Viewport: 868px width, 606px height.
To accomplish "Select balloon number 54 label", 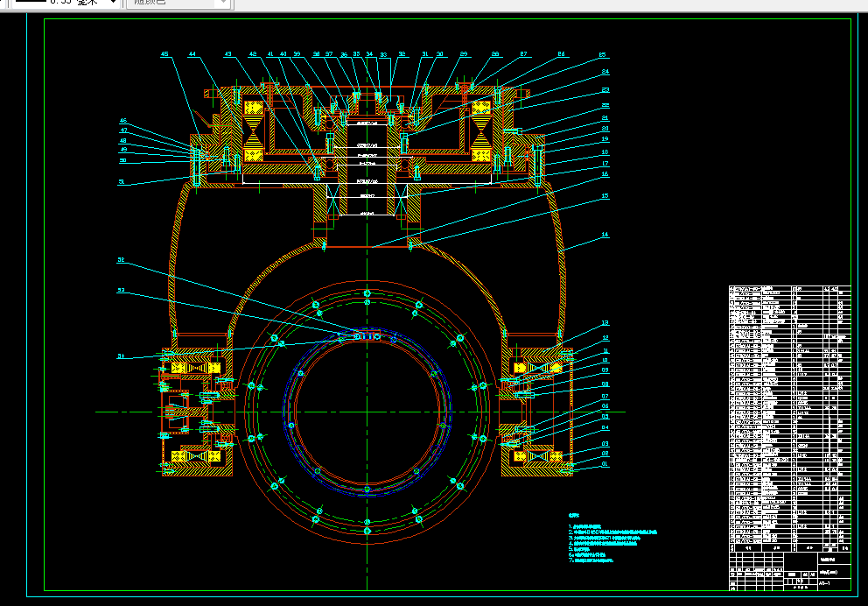I will tap(121, 356).
